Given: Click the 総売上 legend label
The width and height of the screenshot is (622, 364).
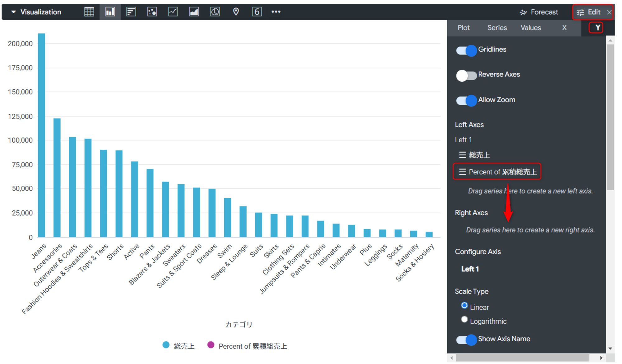Looking at the screenshot, I should pos(184,346).
